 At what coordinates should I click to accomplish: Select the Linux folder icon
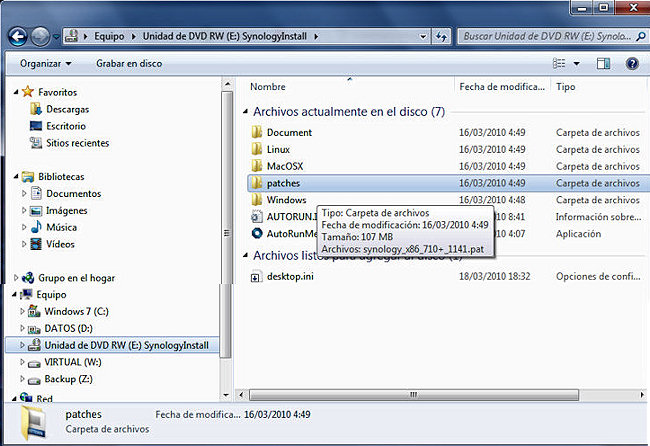tap(257, 149)
